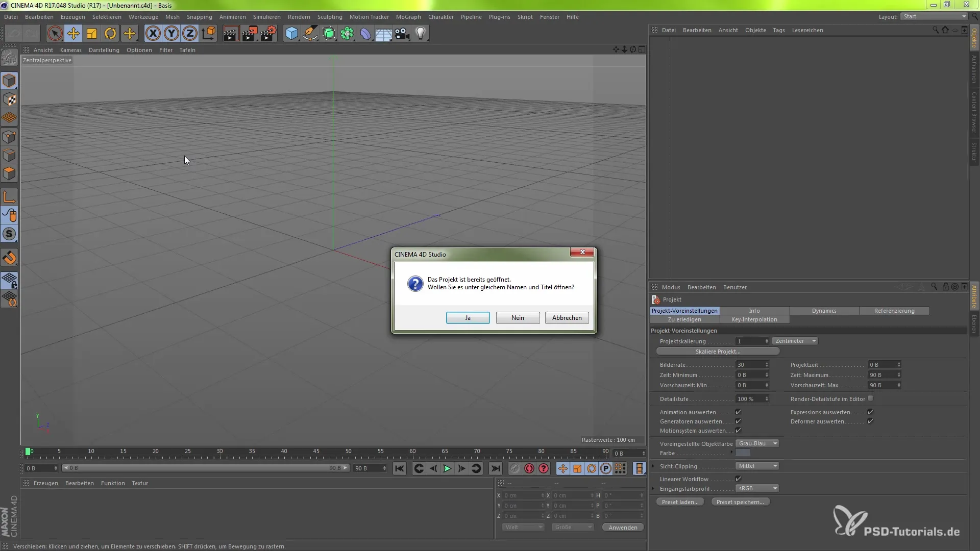Switch to the Dynamics tab
The width and height of the screenshot is (980, 551).
click(824, 311)
